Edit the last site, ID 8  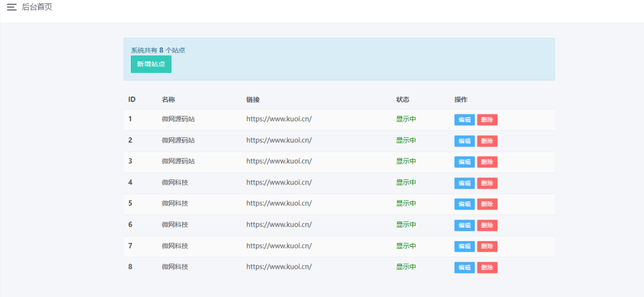tap(464, 267)
